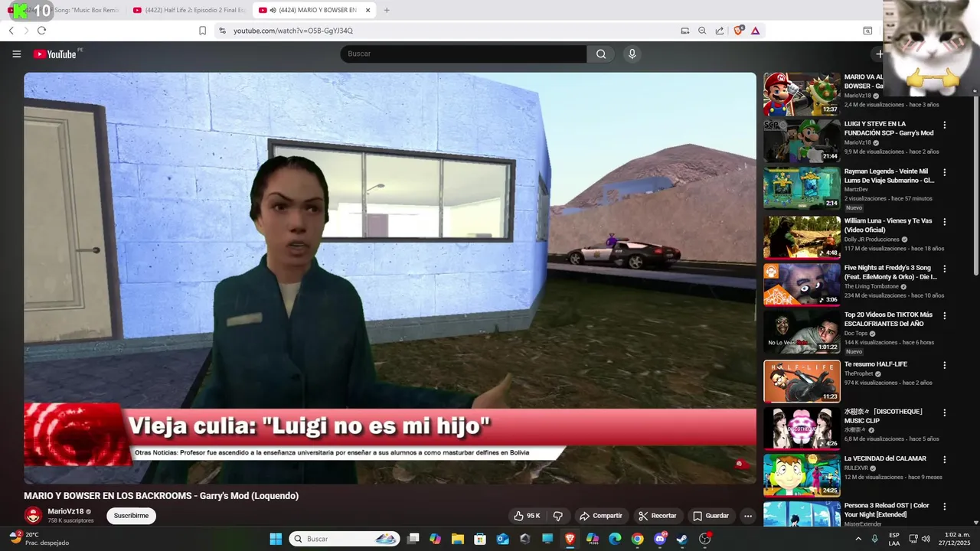Open DISCOTHEQUE MUSIC CLIP video thumbnail
Image resolution: width=980 pixels, height=551 pixels.
(x=802, y=427)
